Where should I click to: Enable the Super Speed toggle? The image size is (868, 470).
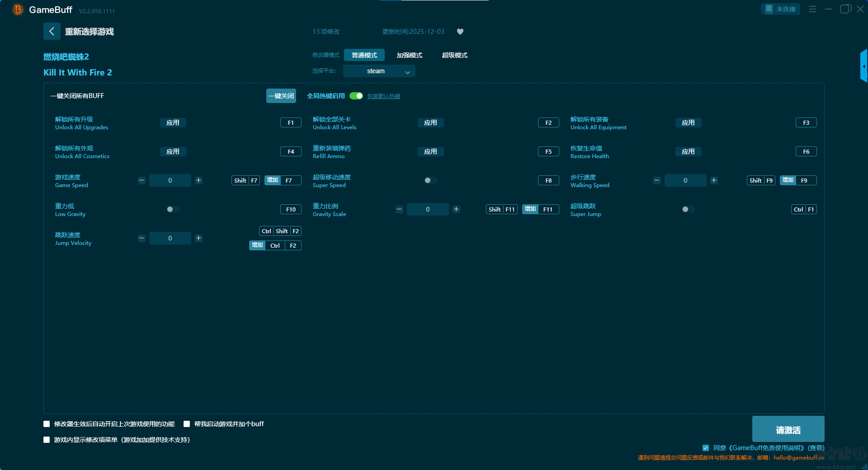click(430, 180)
